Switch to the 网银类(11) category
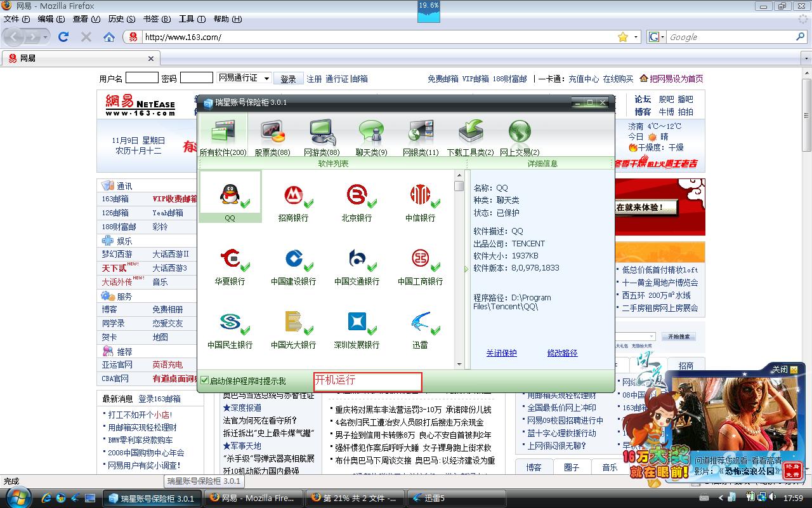 (x=421, y=137)
